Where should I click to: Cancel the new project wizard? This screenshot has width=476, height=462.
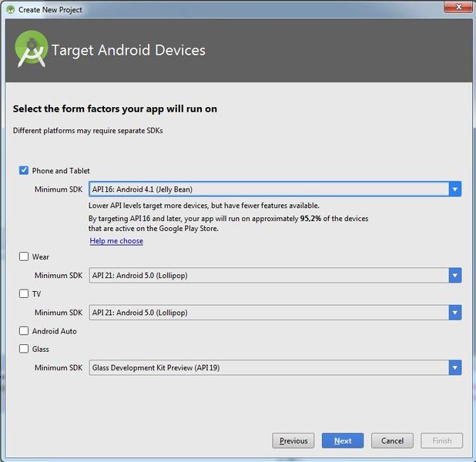pos(392,440)
